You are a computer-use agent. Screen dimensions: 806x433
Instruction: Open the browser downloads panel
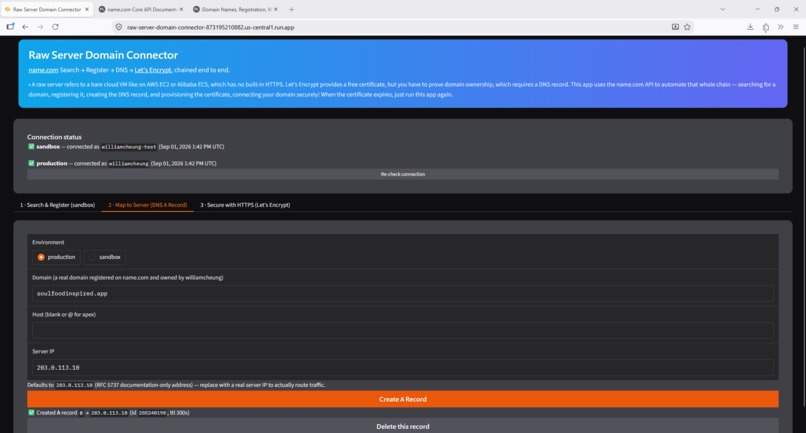coord(750,27)
